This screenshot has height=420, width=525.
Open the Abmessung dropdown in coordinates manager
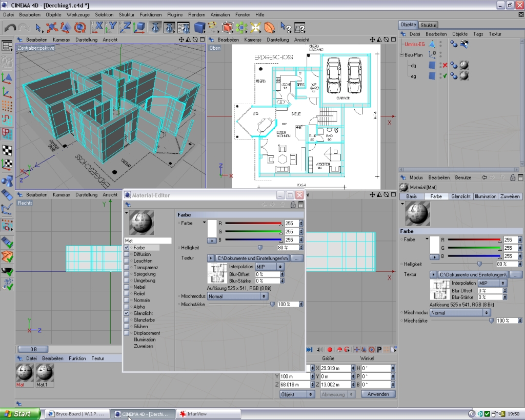(x=337, y=394)
